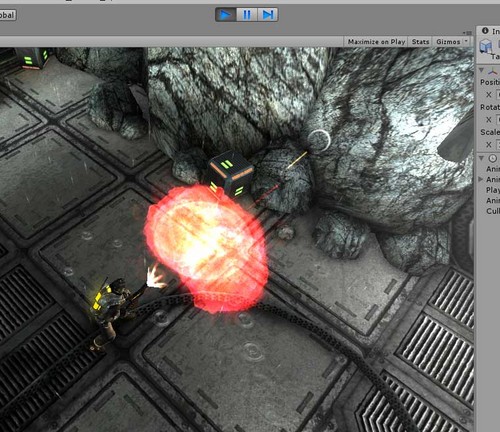Click the Rotation X input field
This screenshot has height=432, width=500.
pos(498,120)
